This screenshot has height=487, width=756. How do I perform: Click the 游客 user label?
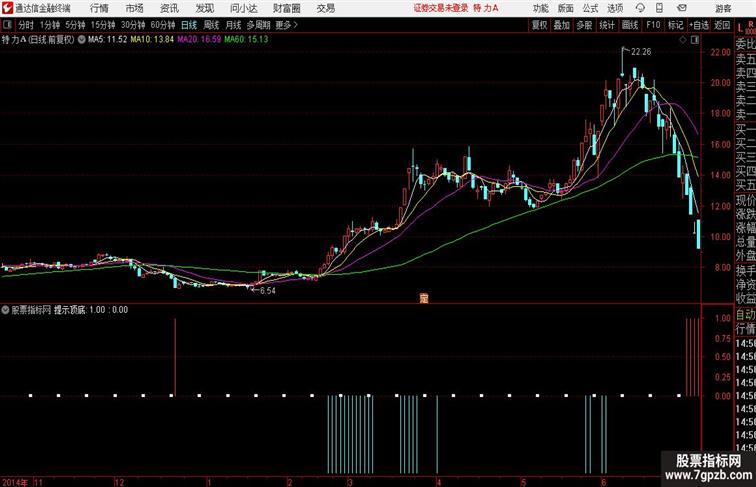723,8
